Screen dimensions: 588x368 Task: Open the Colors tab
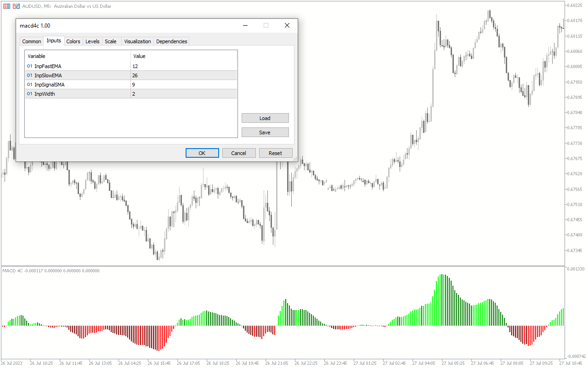pos(73,41)
